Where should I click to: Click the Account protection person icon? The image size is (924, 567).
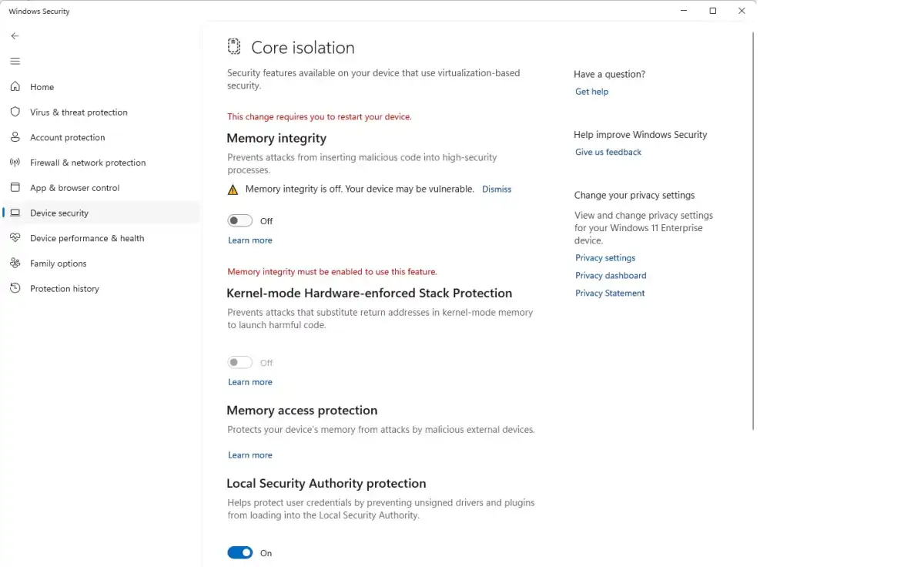[x=15, y=137]
